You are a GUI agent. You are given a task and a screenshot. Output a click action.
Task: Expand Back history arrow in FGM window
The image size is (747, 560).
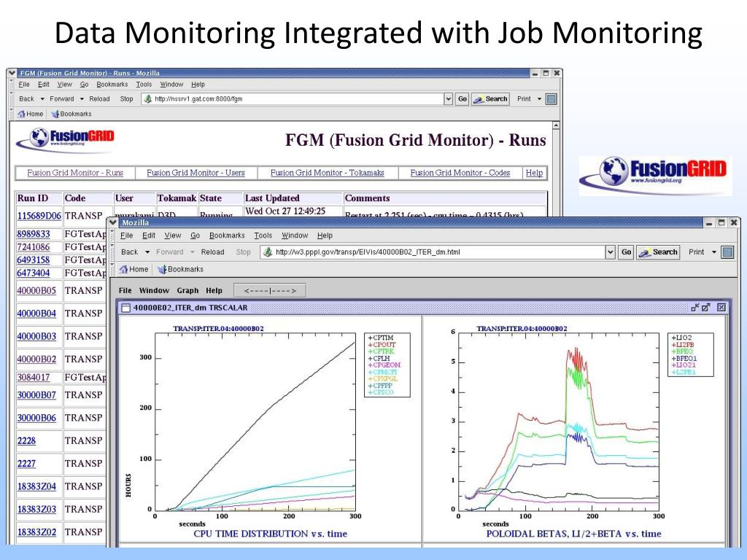(x=42, y=99)
